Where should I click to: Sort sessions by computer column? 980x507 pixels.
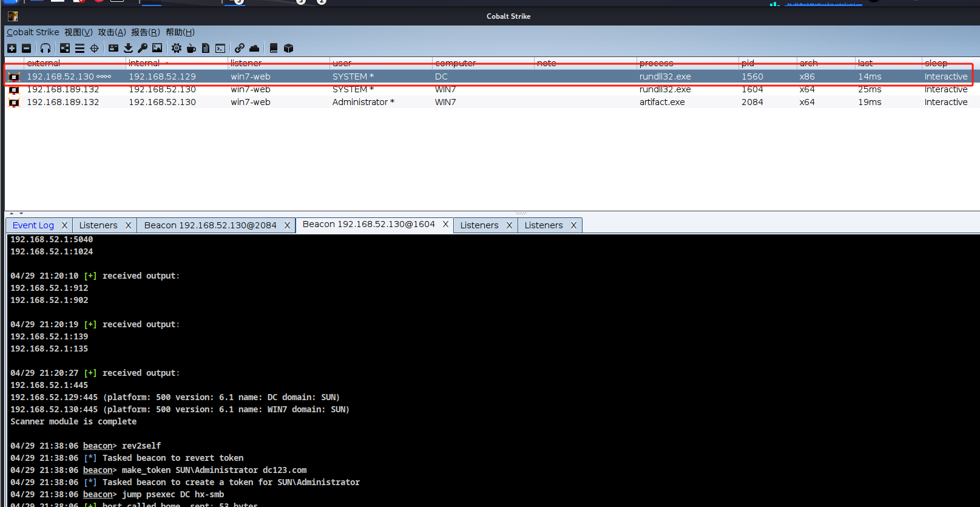[483, 63]
